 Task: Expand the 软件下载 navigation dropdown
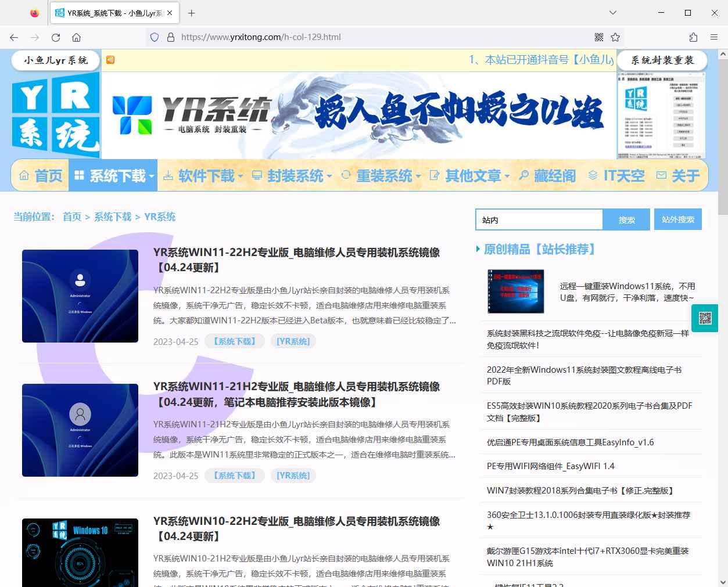(x=202, y=175)
